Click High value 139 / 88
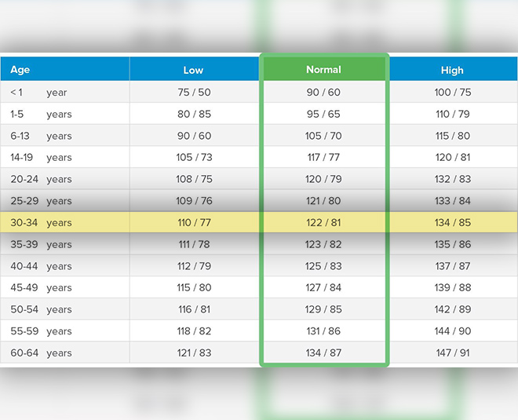The height and width of the screenshot is (420, 518). tap(452, 288)
